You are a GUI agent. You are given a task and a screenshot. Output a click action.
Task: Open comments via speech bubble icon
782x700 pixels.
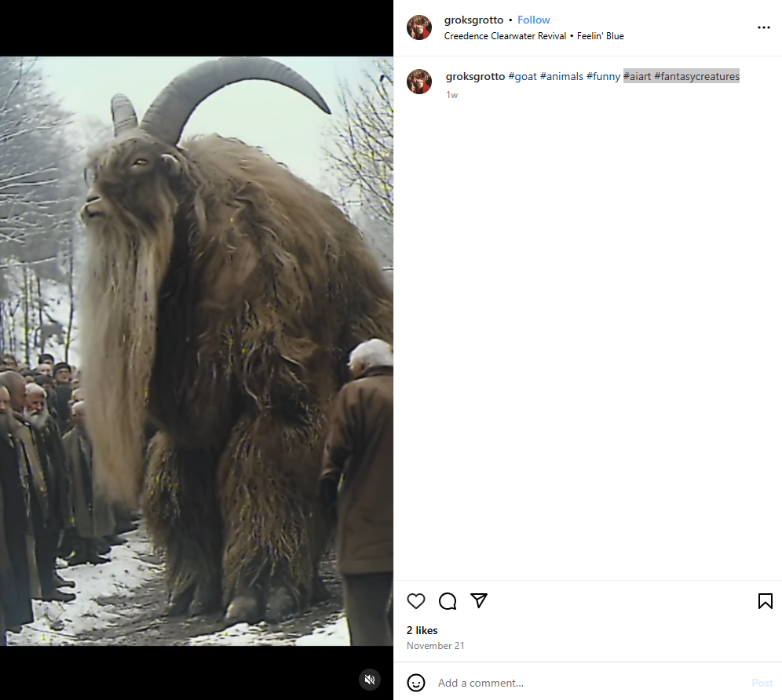point(448,601)
